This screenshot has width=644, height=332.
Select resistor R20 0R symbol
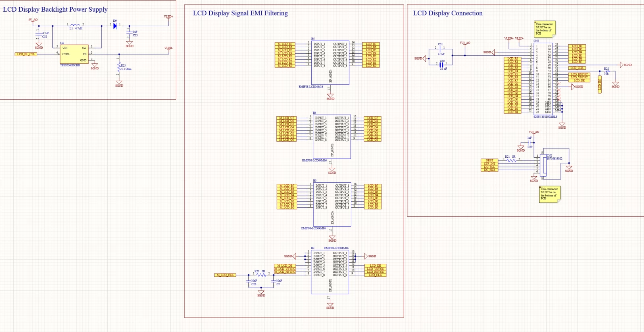click(261, 274)
